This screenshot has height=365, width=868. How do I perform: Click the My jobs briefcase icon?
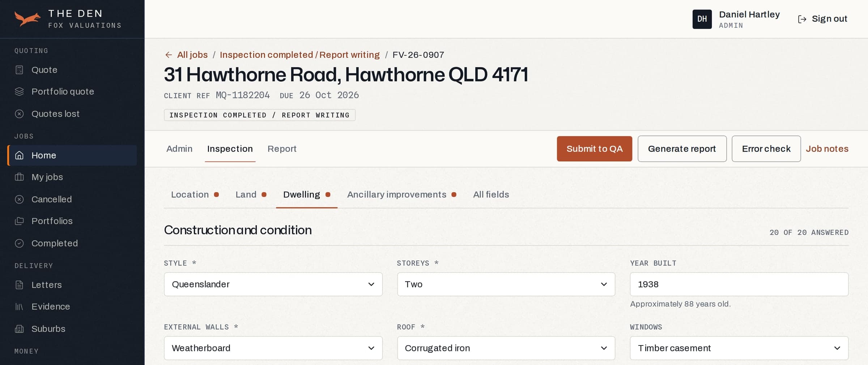[x=19, y=177]
